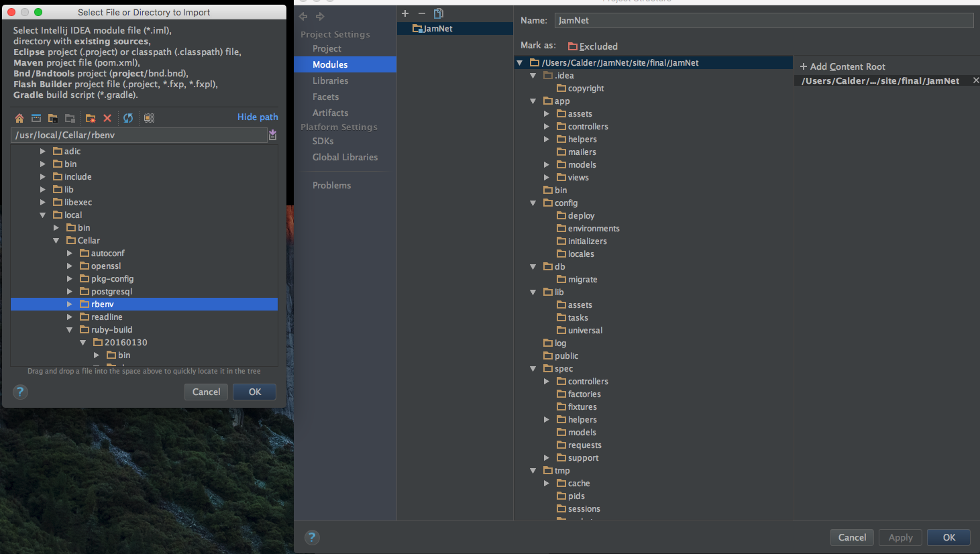The image size is (980, 554).
Task: Collapse the app folder in content tree
Action: (x=533, y=101)
